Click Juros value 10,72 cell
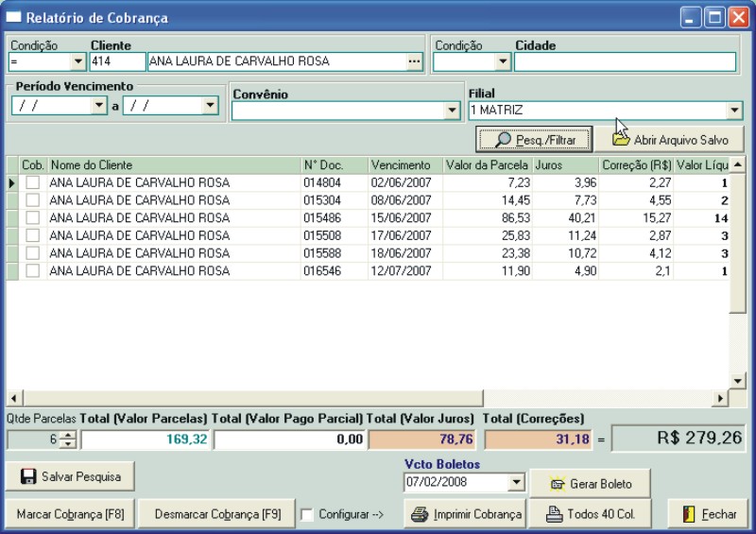The width and height of the screenshot is (756, 534). click(x=566, y=253)
